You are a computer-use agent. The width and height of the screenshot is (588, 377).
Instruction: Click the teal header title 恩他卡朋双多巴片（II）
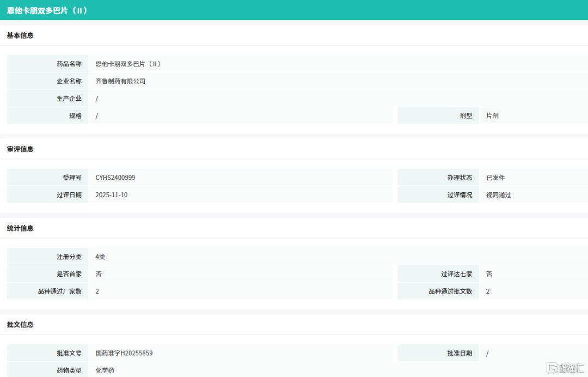[47, 10]
